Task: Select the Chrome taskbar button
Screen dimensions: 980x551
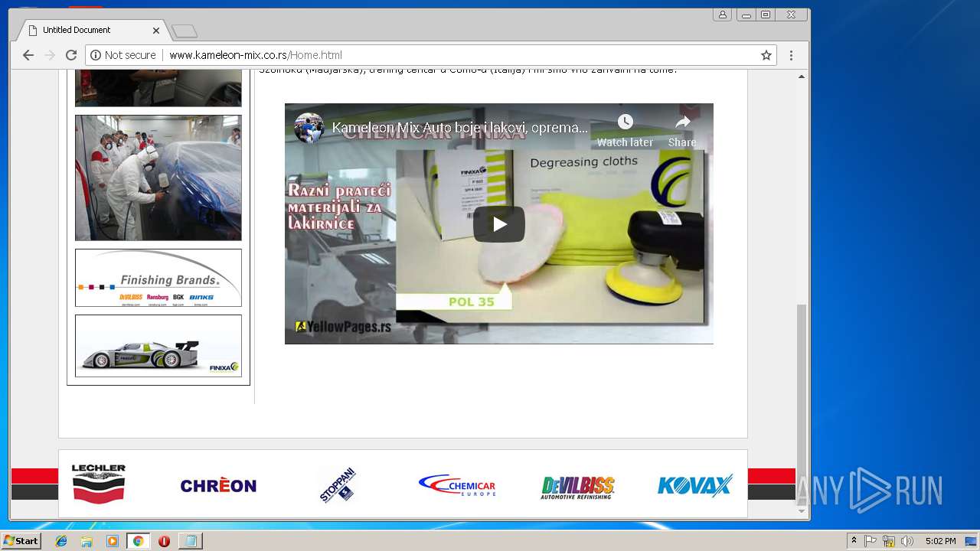Action: pyautogui.click(x=138, y=541)
